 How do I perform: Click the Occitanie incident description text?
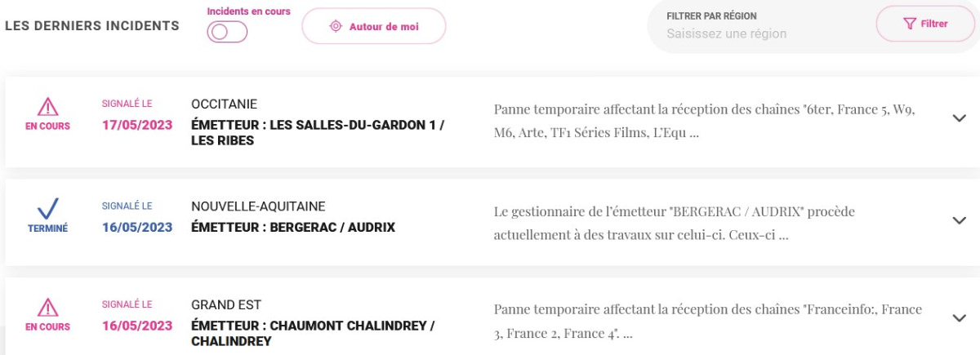pyautogui.click(x=704, y=121)
